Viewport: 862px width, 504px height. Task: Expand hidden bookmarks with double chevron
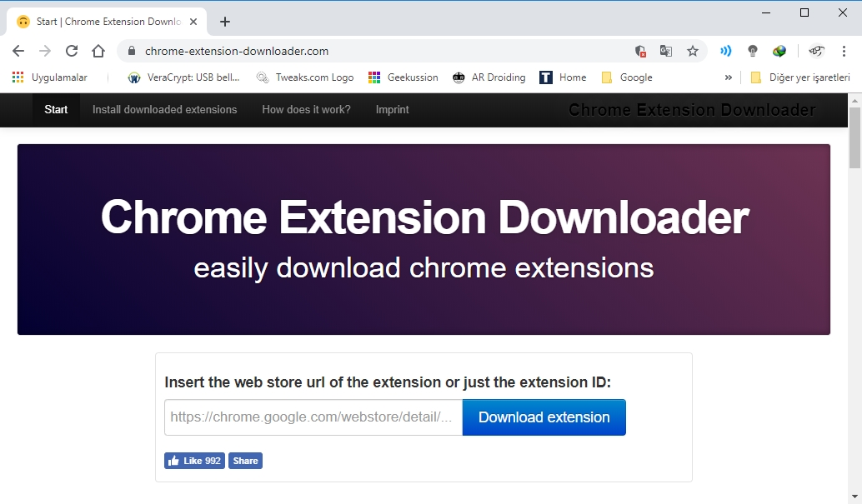coord(729,77)
